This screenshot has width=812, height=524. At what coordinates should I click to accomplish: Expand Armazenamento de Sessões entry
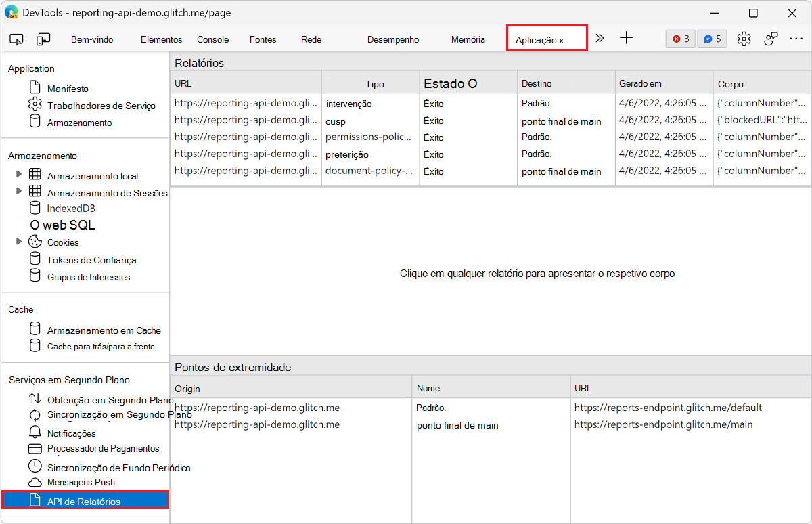coord(19,192)
